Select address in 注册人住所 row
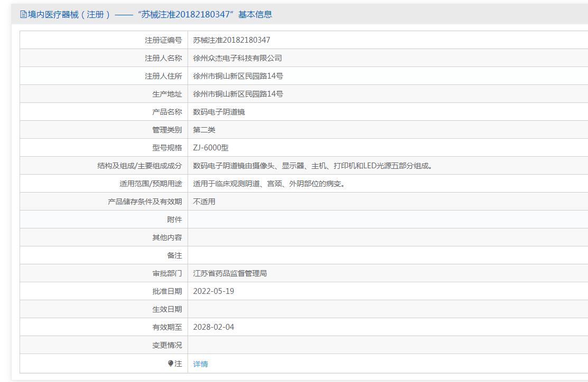 (x=238, y=76)
